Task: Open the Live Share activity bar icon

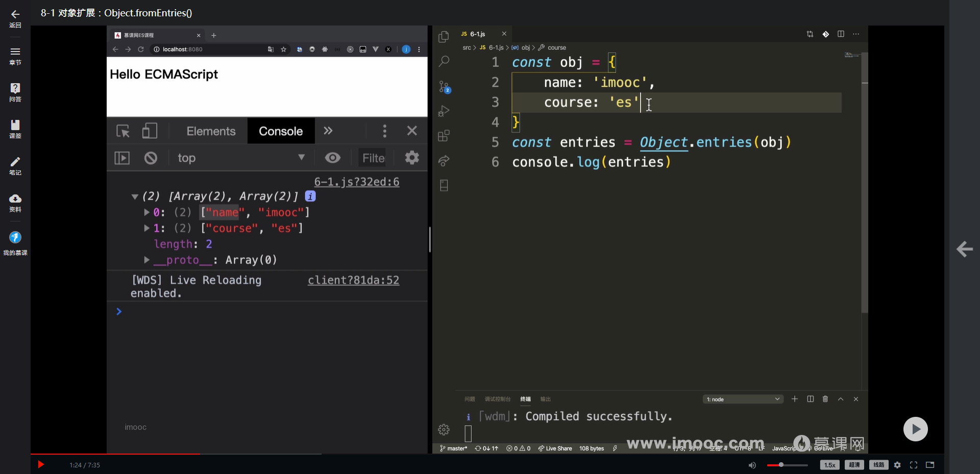Action: (444, 161)
